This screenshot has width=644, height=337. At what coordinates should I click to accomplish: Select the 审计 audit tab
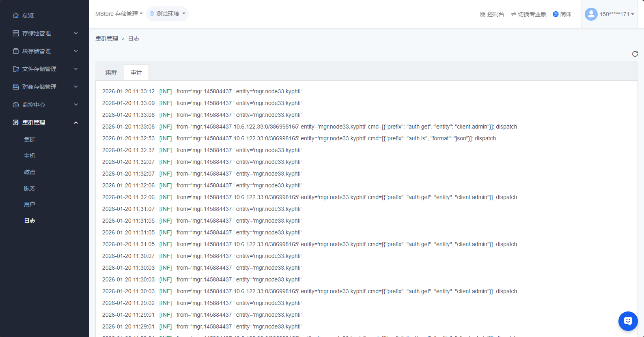[136, 72]
